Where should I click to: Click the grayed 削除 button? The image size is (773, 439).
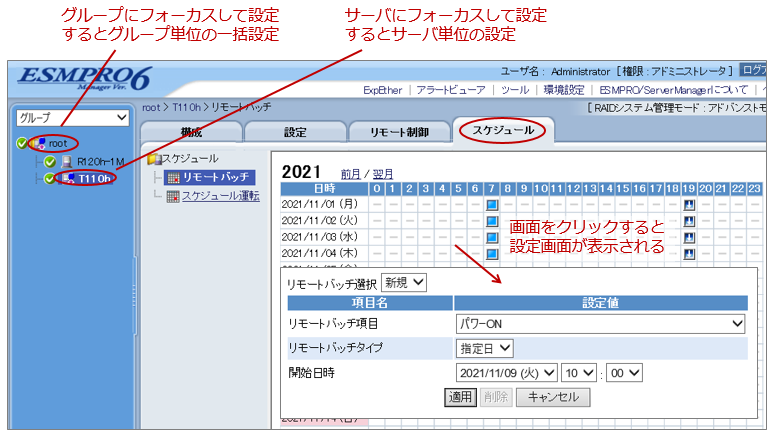496,397
